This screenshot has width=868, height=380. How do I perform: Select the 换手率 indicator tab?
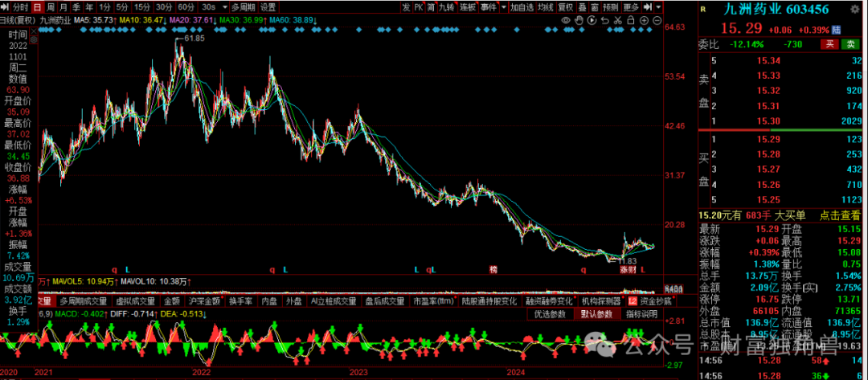pyautogui.click(x=240, y=301)
